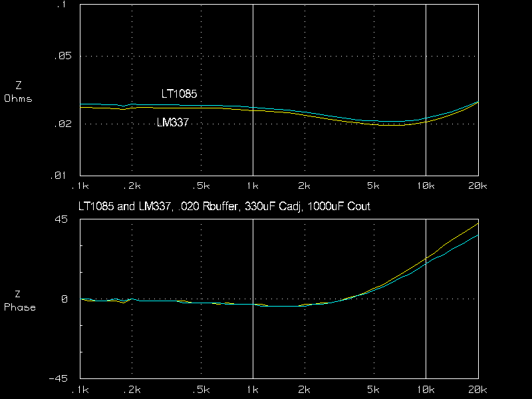Click the 'Phase' axis label

tap(20, 307)
